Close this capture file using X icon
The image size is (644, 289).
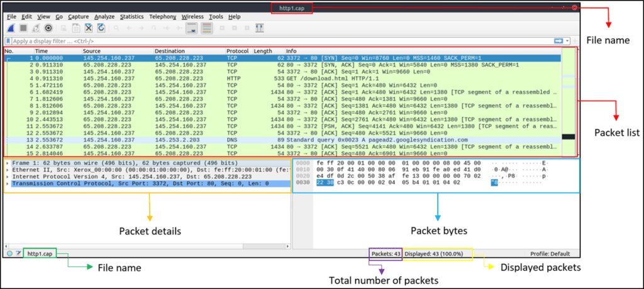88,28
